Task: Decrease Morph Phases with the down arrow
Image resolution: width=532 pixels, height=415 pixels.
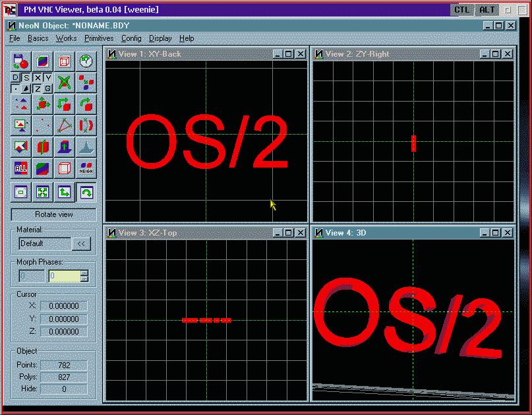Action: (85, 279)
